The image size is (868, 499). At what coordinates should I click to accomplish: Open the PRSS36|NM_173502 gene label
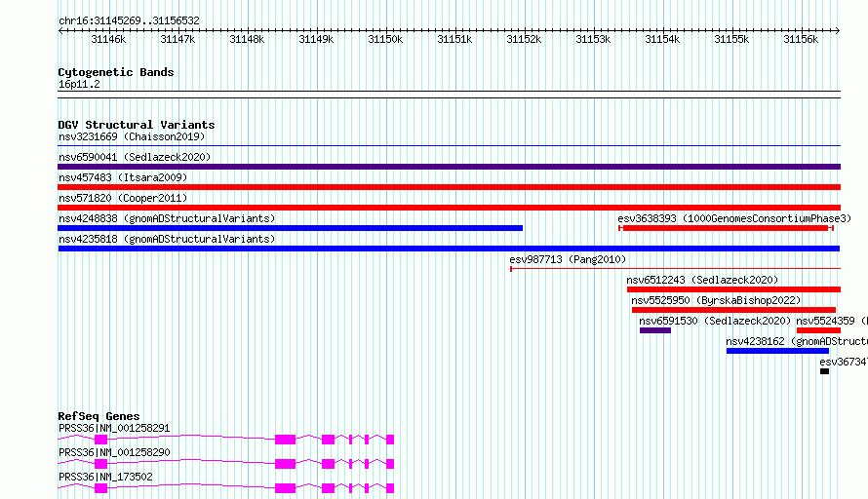[x=105, y=477]
